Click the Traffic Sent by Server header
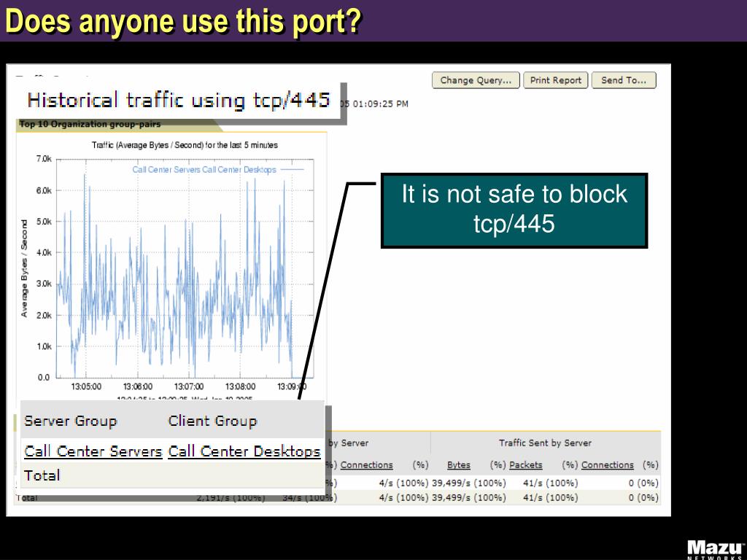747x560 pixels. click(x=545, y=443)
